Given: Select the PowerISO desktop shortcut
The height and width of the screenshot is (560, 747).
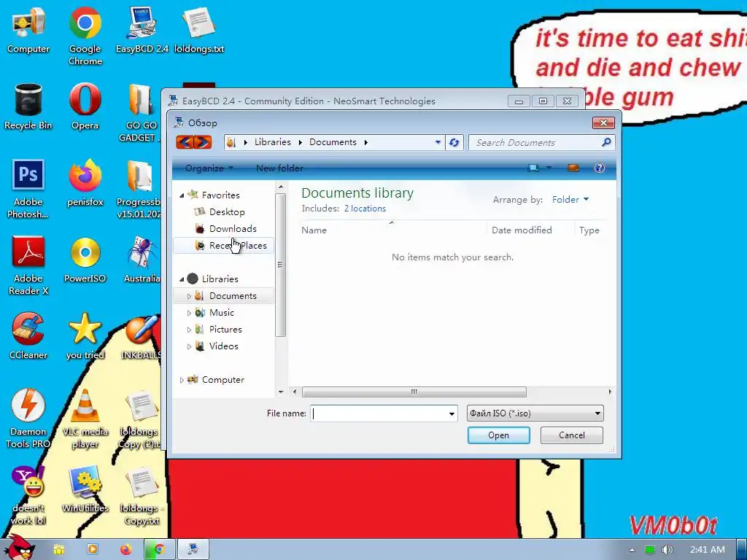Looking at the screenshot, I should pos(85,260).
